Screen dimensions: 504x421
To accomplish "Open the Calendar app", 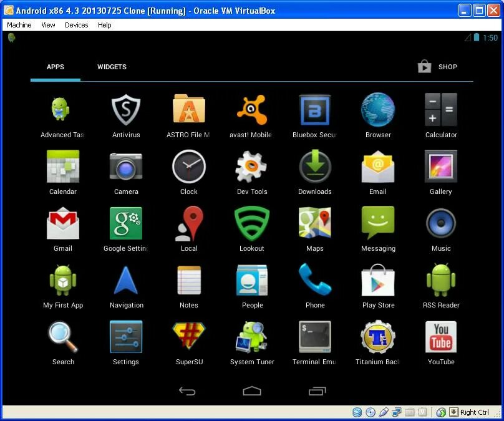I will 63,167.
